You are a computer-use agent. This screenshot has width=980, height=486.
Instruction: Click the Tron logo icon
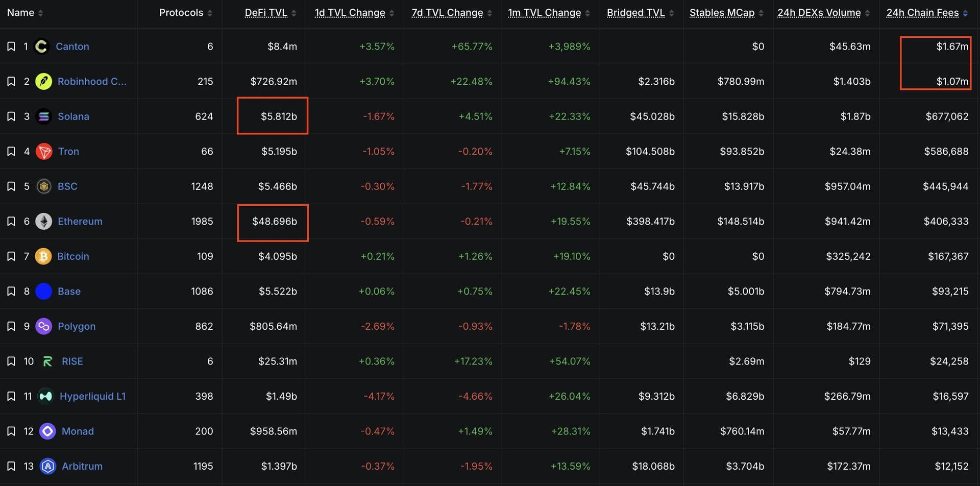pos(44,151)
